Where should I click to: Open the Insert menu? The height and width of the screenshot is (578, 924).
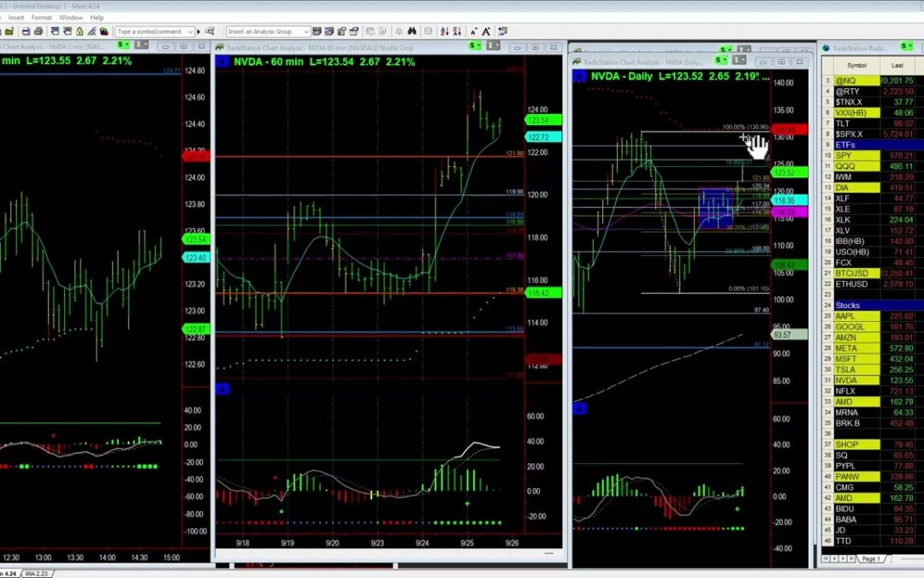coord(16,18)
